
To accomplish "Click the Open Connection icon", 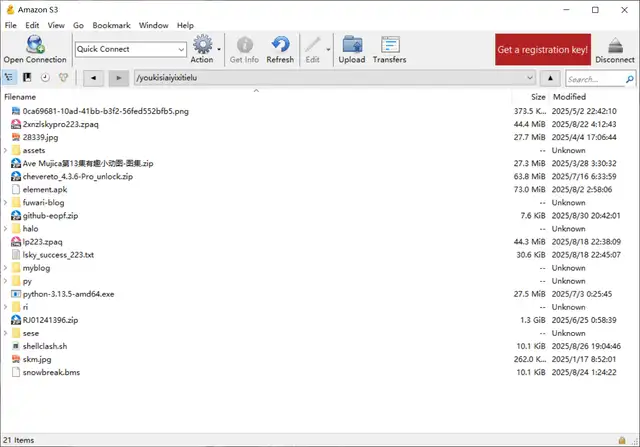I will pos(34,48).
